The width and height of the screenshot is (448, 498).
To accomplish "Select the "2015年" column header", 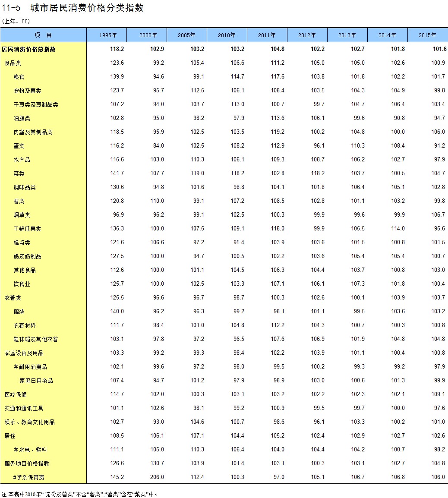I will click(x=427, y=35).
